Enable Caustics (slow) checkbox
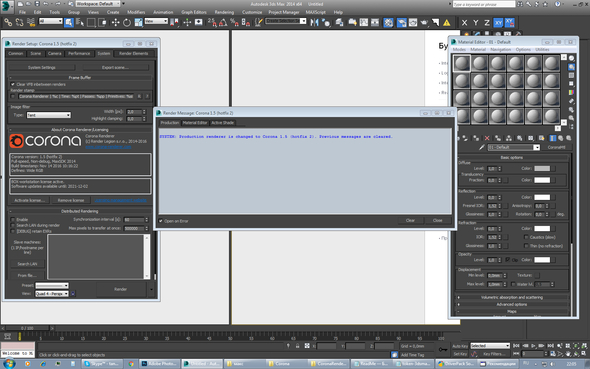The image size is (590, 369). pos(526,237)
